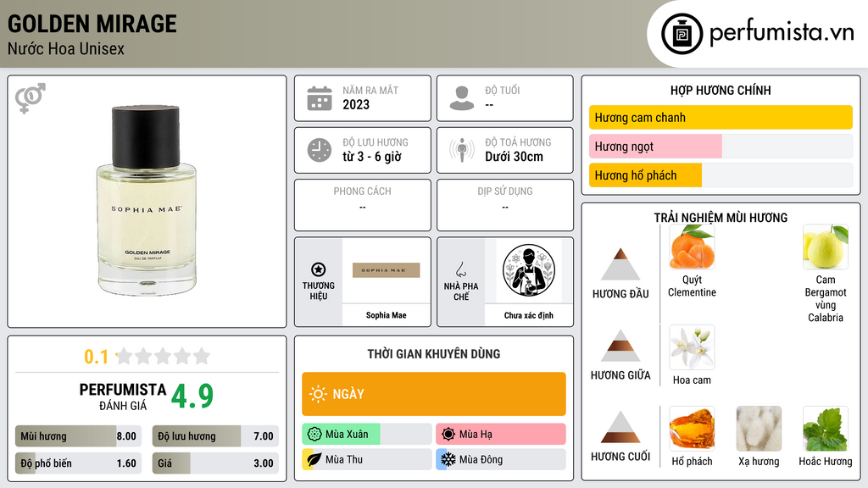The image size is (868, 488).
Task: Click the Thời gian khuyên dùng heading
Action: coord(434,353)
